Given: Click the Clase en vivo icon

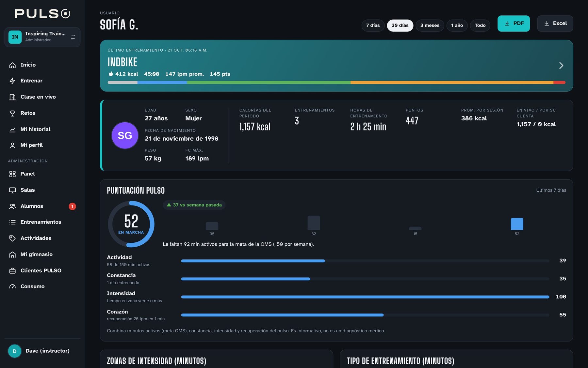Looking at the screenshot, I should pyautogui.click(x=12, y=97).
